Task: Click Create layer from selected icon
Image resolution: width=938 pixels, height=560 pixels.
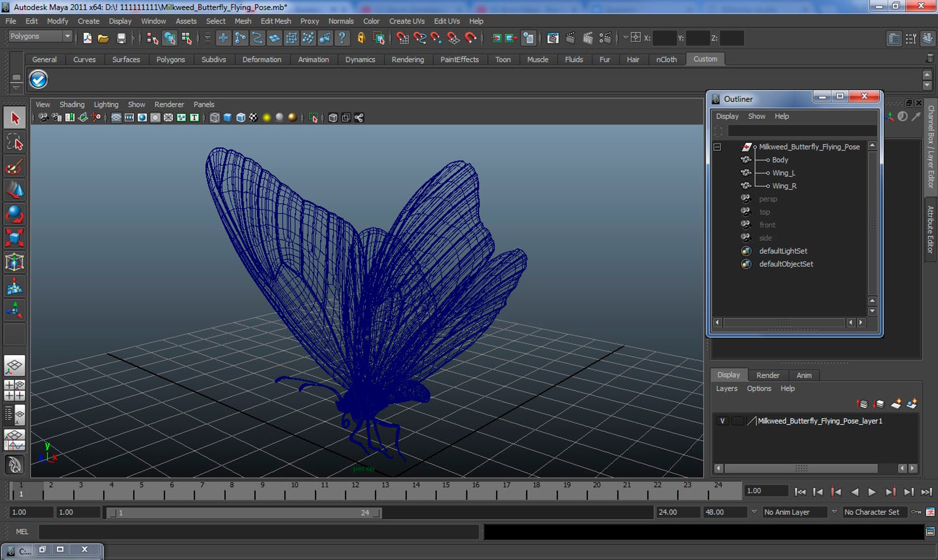Action: [x=912, y=403]
